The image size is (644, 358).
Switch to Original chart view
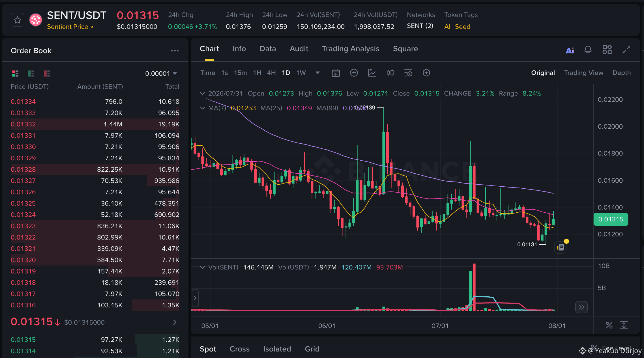pos(543,73)
